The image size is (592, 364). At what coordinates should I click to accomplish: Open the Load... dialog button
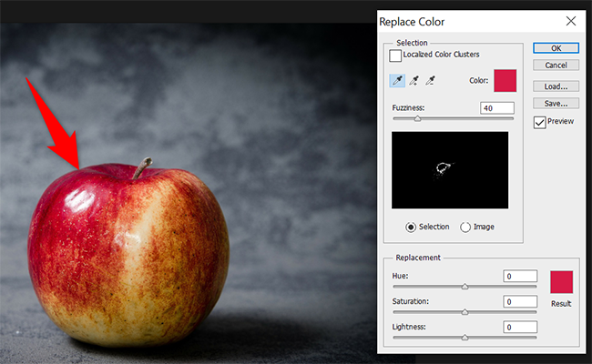[x=556, y=86]
